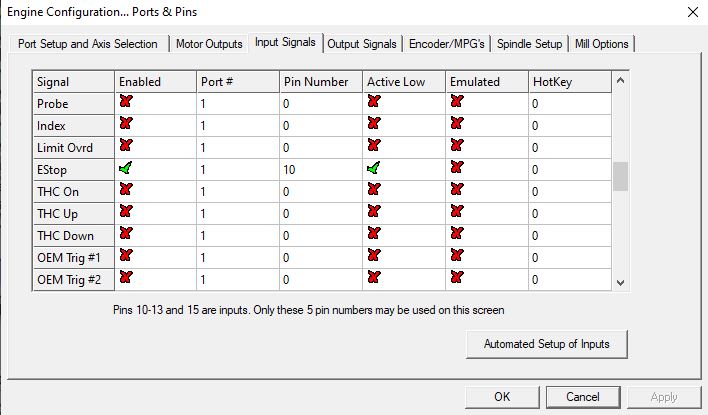The image size is (708, 415).
Task: Click the Active Low red X for Limit Ovrd
Action: pos(374,146)
